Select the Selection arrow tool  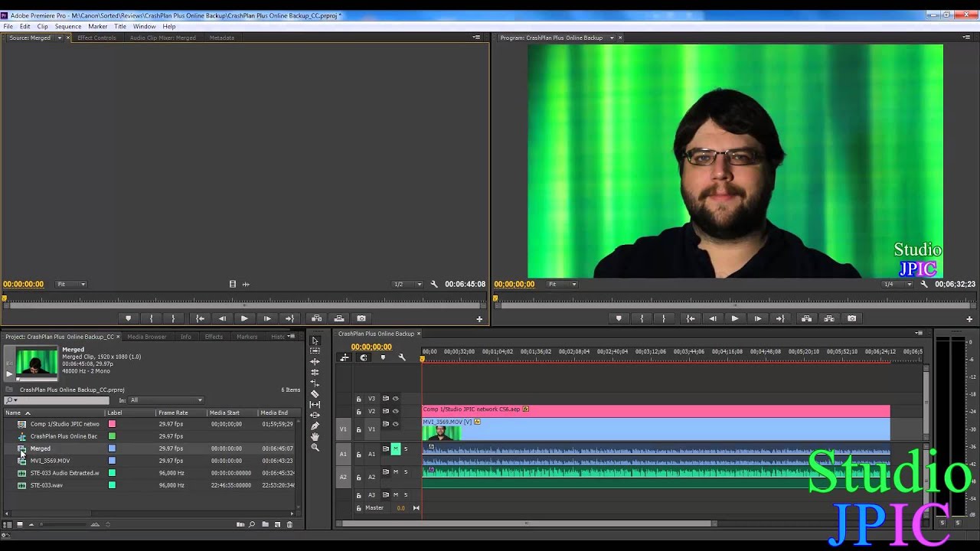pos(315,341)
